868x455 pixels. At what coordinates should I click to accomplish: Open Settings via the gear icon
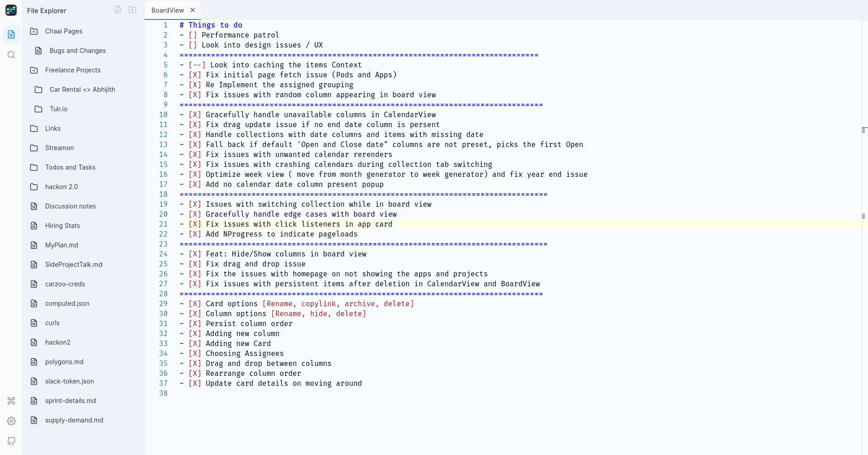click(11, 421)
